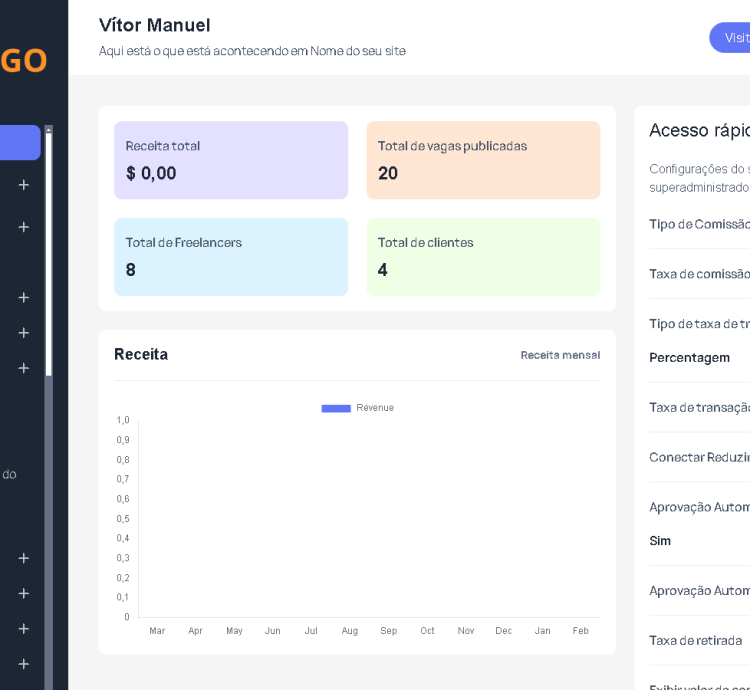Click the sidebar scrollbar up arrow
This screenshot has width=750, height=690.
click(48, 130)
